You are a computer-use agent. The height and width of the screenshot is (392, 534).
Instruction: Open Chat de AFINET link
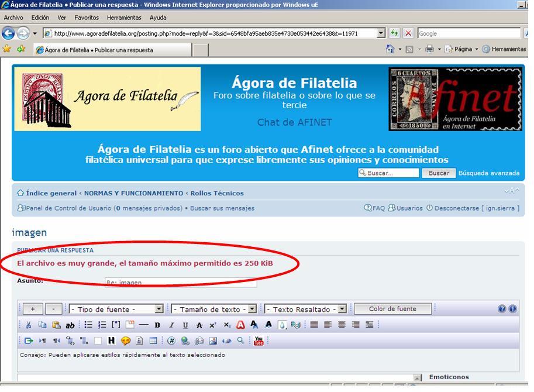point(295,122)
